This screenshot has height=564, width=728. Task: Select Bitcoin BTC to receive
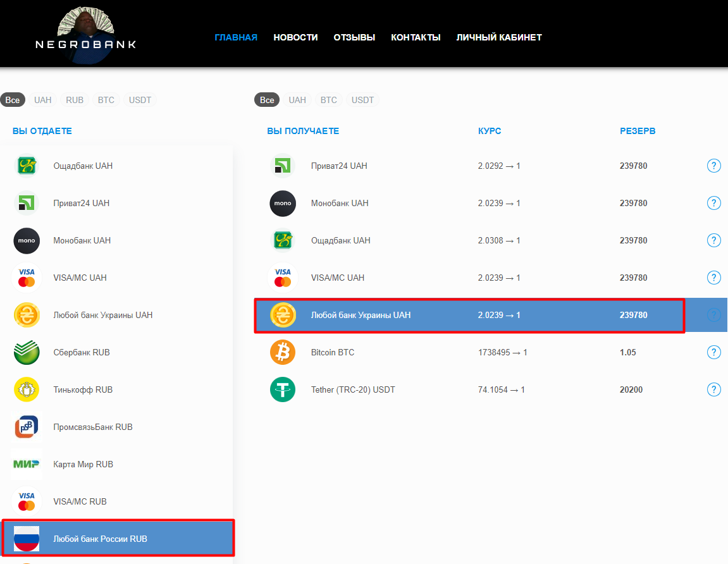pos(491,352)
